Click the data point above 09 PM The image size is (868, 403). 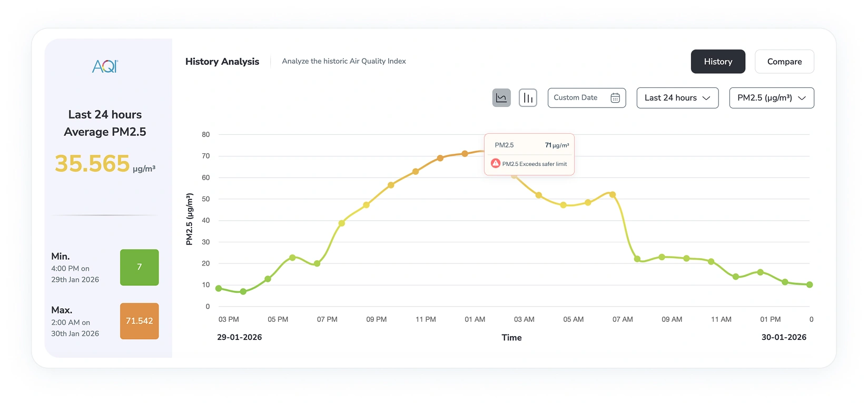(367, 205)
